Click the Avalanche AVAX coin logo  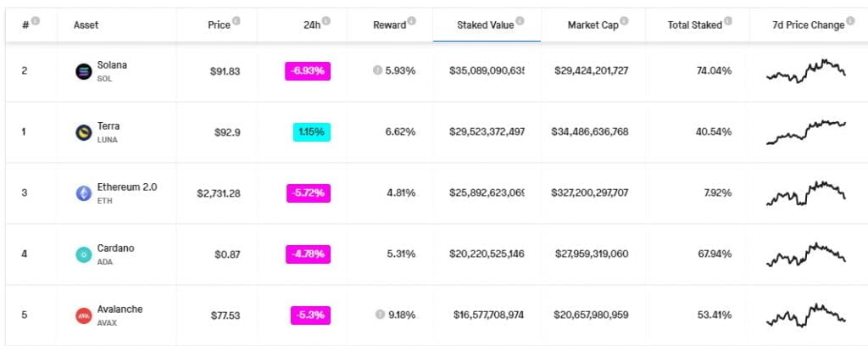click(83, 315)
